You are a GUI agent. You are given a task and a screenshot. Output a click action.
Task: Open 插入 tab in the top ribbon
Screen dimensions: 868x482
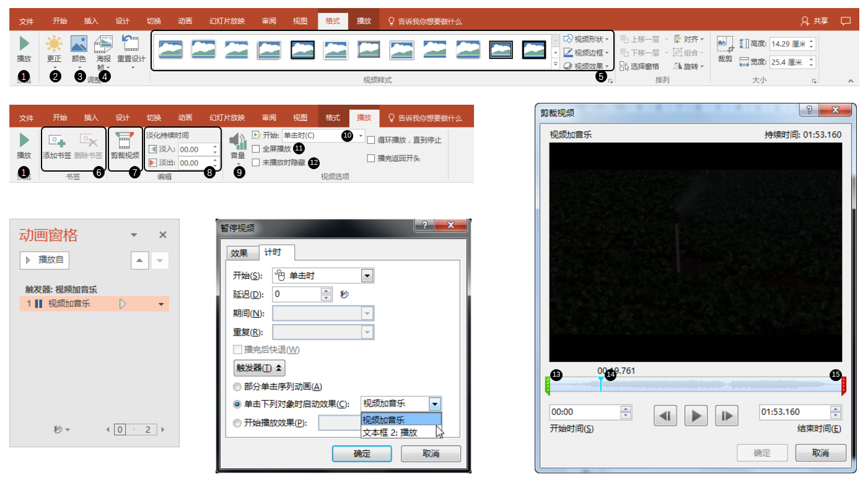(x=91, y=21)
